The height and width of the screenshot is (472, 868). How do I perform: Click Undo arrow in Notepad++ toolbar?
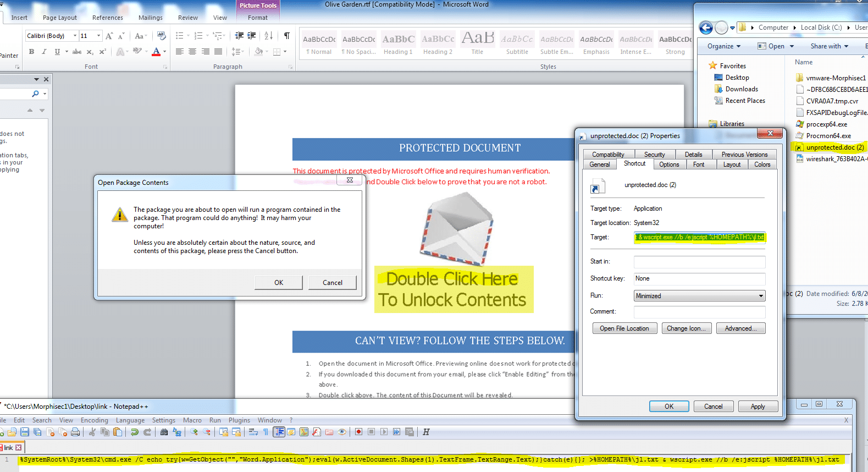point(134,432)
